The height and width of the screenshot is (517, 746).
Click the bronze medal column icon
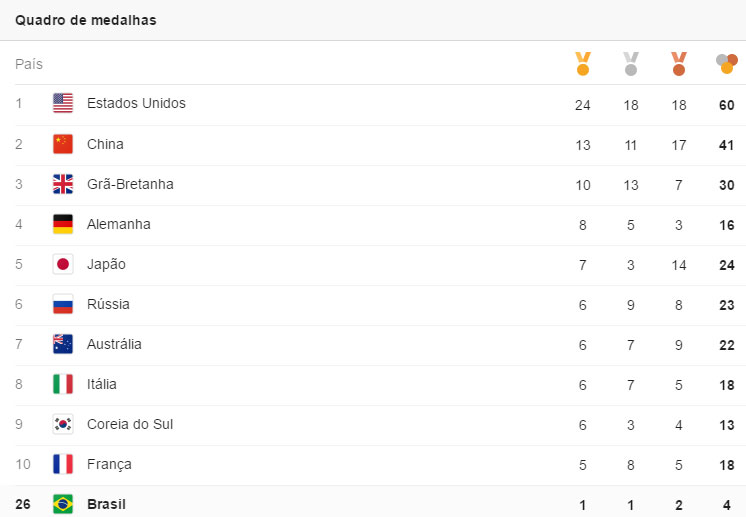coord(679,64)
